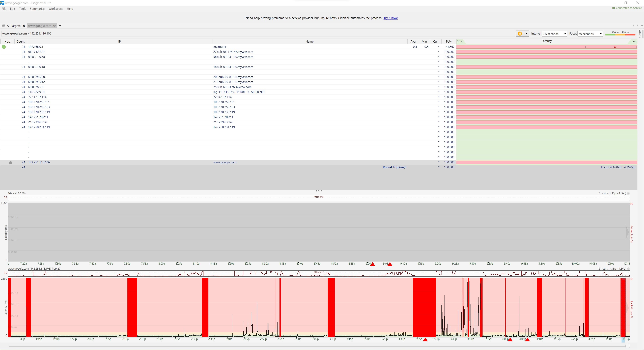The width and height of the screenshot is (644, 350).
Task: Click the Connected to Service status icon
Action: [614, 8]
